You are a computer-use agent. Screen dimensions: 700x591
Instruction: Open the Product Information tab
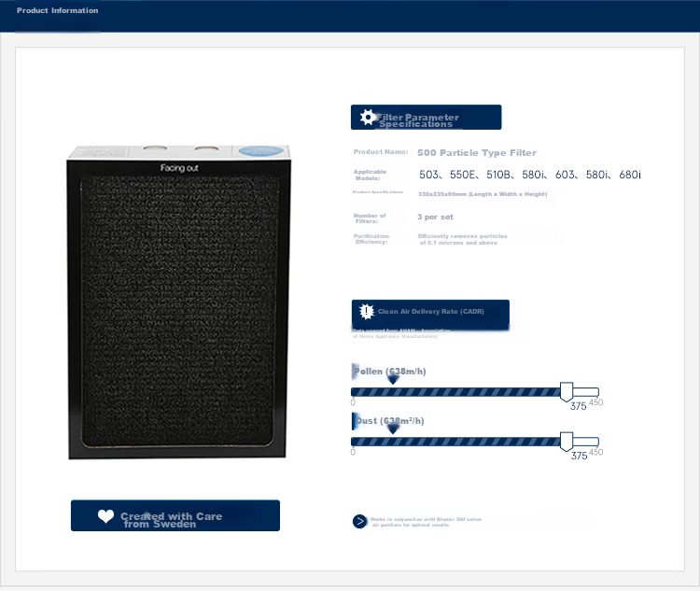click(57, 10)
